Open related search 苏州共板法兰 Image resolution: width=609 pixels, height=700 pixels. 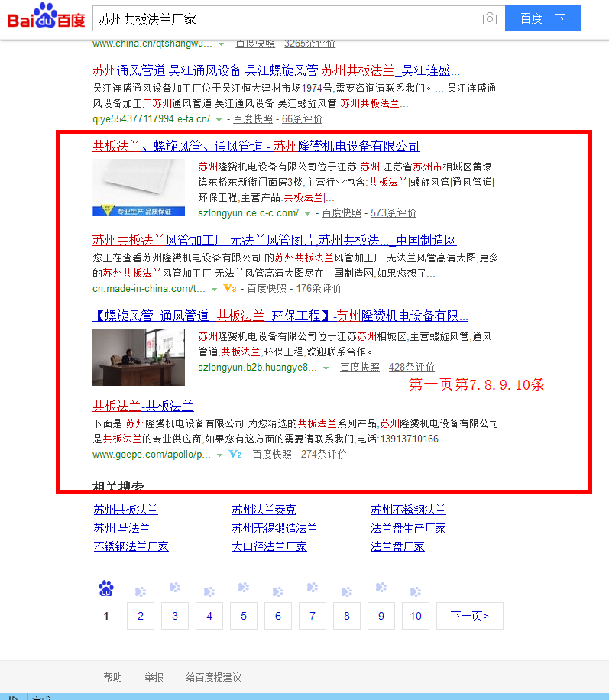[125, 510]
